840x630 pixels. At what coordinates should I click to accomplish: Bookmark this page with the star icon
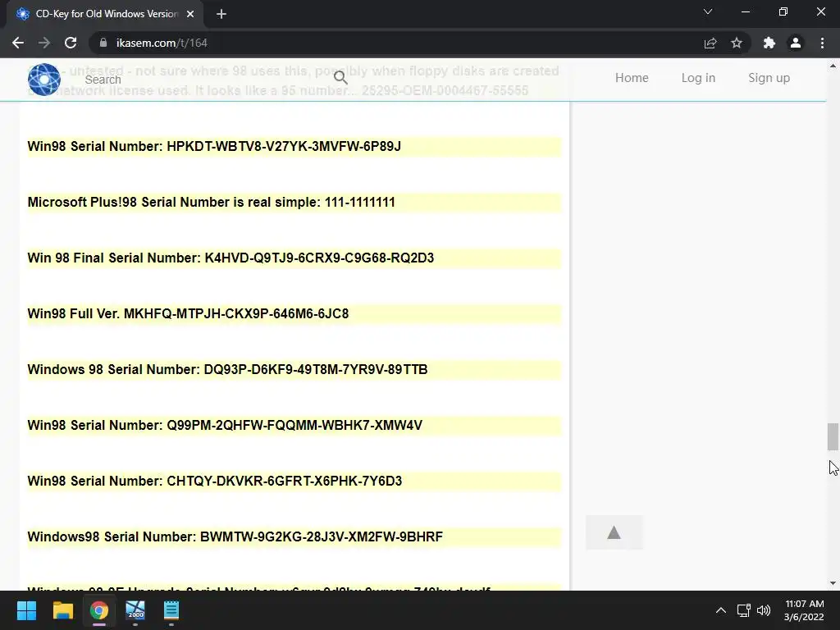point(737,43)
